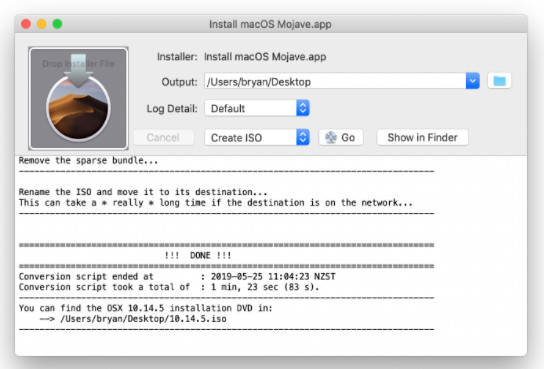544x369 pixels.
Task: Click the disabled Cancel button
Action: [163, 138]
